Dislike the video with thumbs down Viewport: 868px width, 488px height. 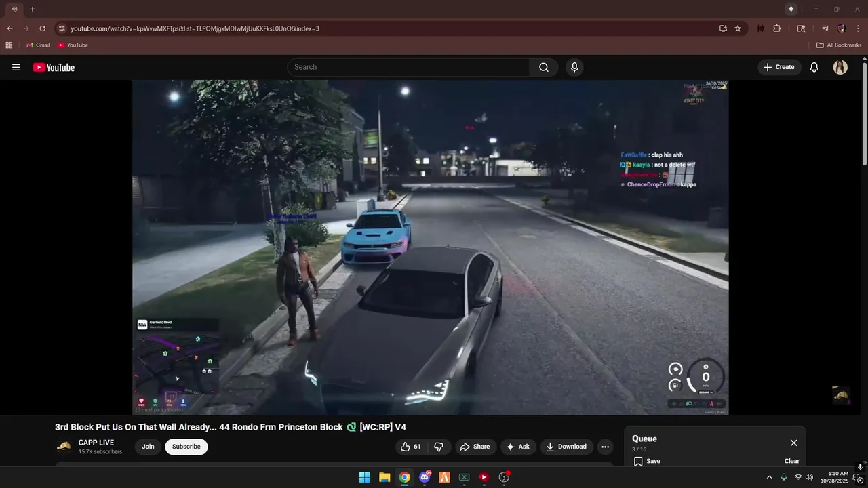[439, 447]
